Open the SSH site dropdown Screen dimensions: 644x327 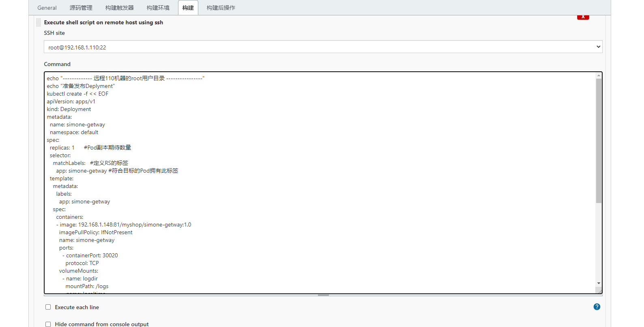tap(323, 47)
